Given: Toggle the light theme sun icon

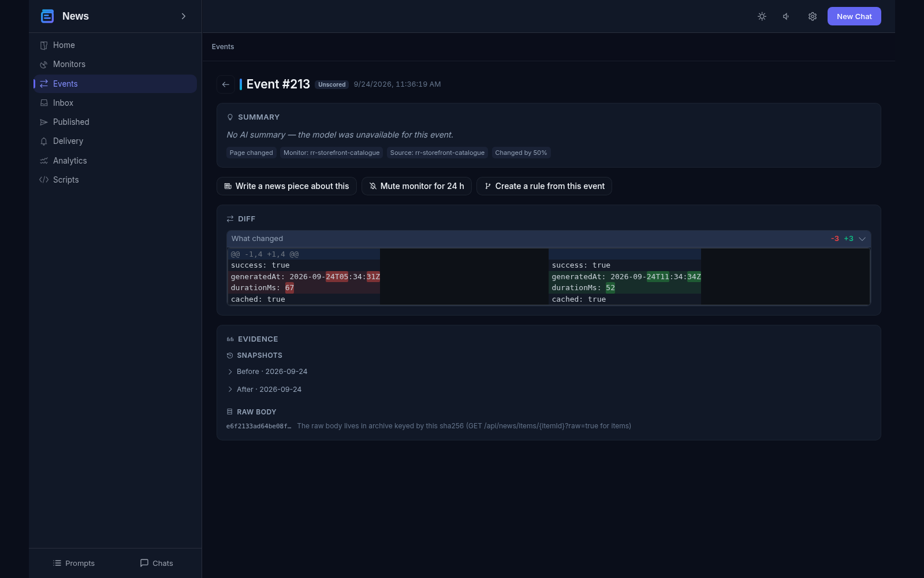Looking at the screenshot, I should pos(762,16).
